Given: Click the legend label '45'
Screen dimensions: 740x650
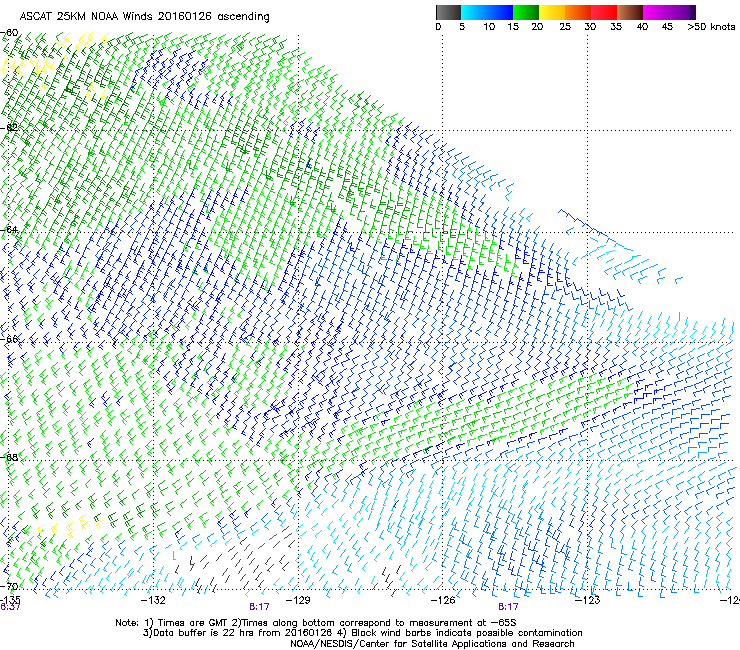Looking at the screenshot, I should [667, 27].
